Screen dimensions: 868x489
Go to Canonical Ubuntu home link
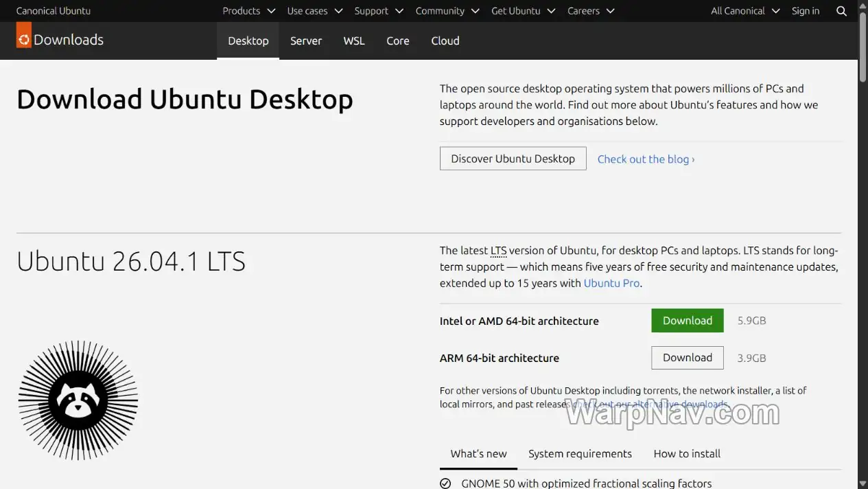point(54,11)
